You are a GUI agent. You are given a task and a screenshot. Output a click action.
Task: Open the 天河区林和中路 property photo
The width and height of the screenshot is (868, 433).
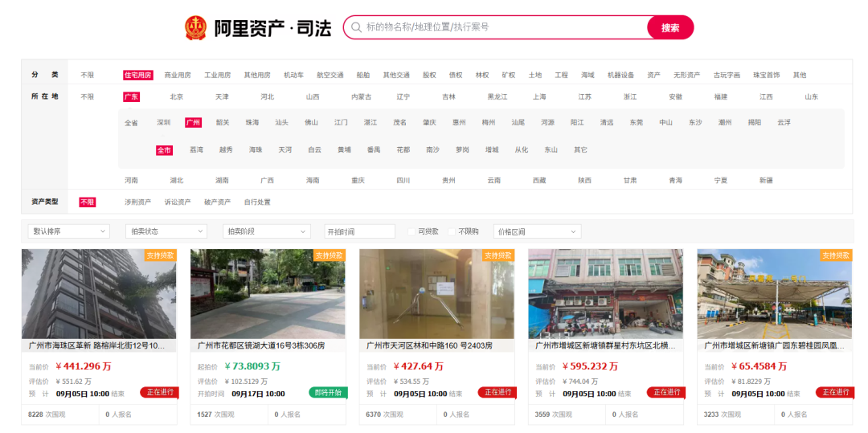[436, 294]
